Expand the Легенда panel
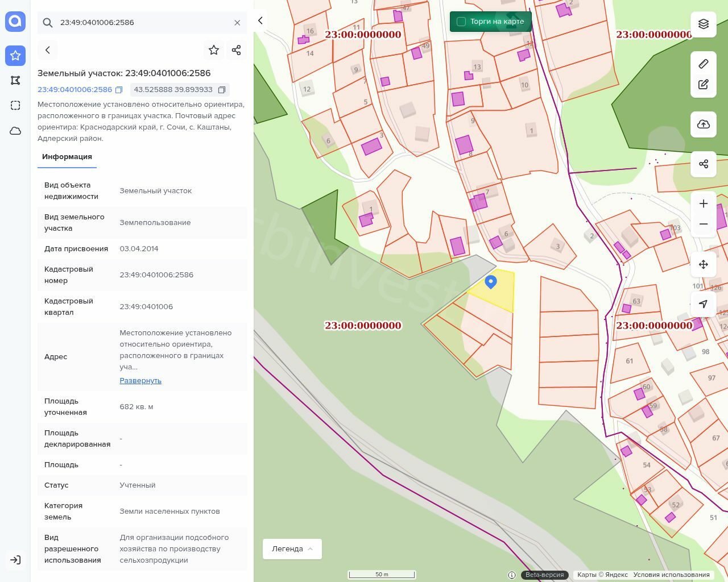Screen dimensions: 728x582 pos(292,549)
